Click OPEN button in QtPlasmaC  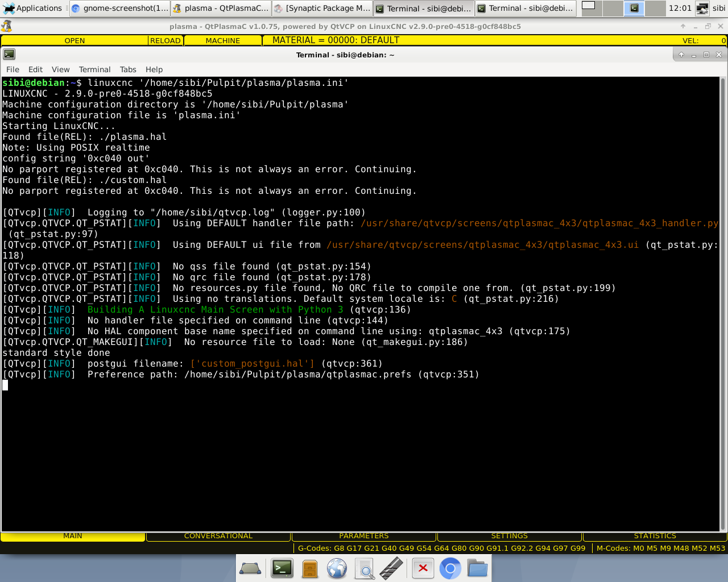(75, 40)
